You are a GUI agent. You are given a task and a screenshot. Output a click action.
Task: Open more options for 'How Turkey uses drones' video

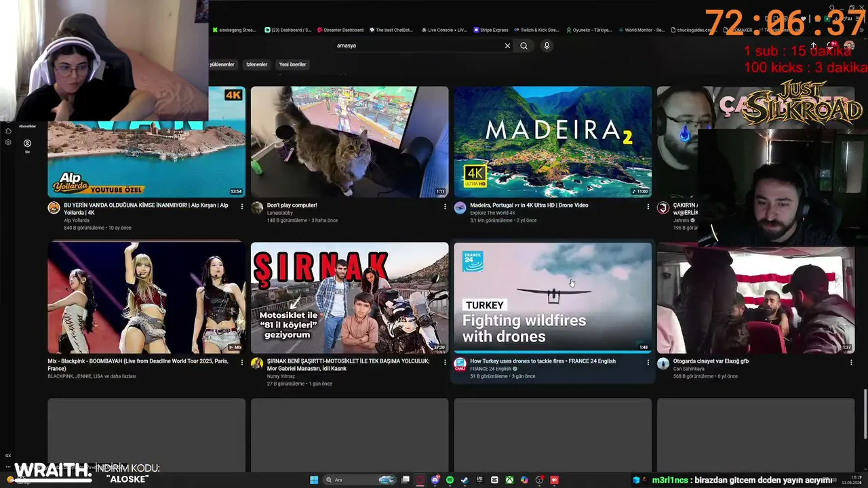click(x=648, y=362)
